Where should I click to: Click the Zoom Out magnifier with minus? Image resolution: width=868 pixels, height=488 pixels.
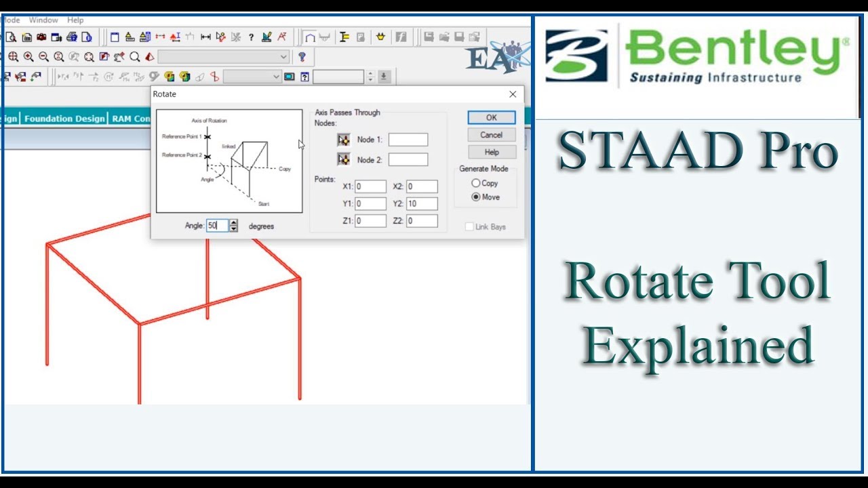[x=43, y=57]
